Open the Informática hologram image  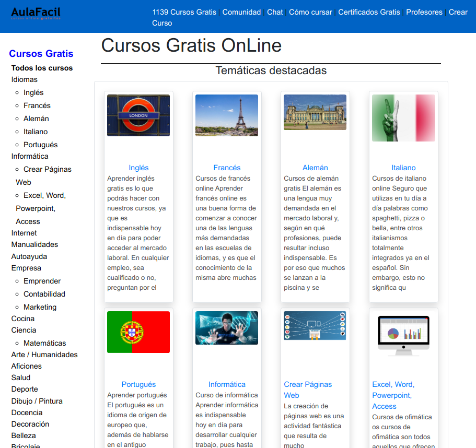(227, 328)
